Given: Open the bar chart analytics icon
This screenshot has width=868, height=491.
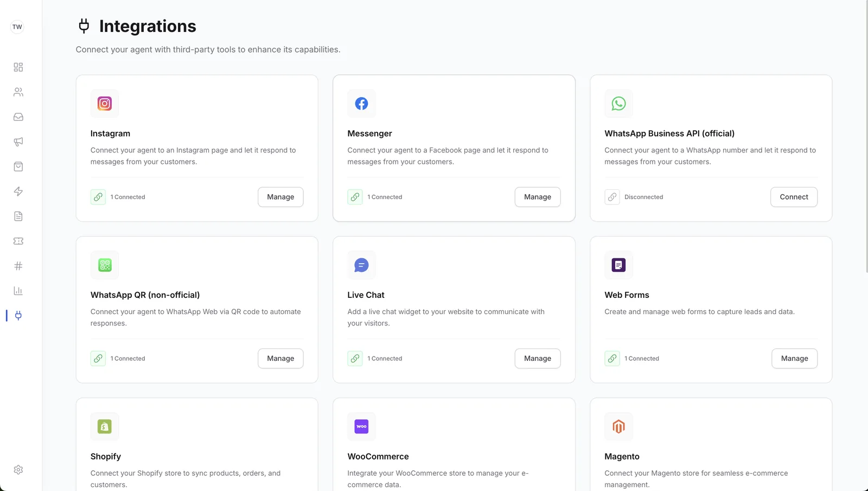Looking at the screenshot, I should [x=18, y=291].
